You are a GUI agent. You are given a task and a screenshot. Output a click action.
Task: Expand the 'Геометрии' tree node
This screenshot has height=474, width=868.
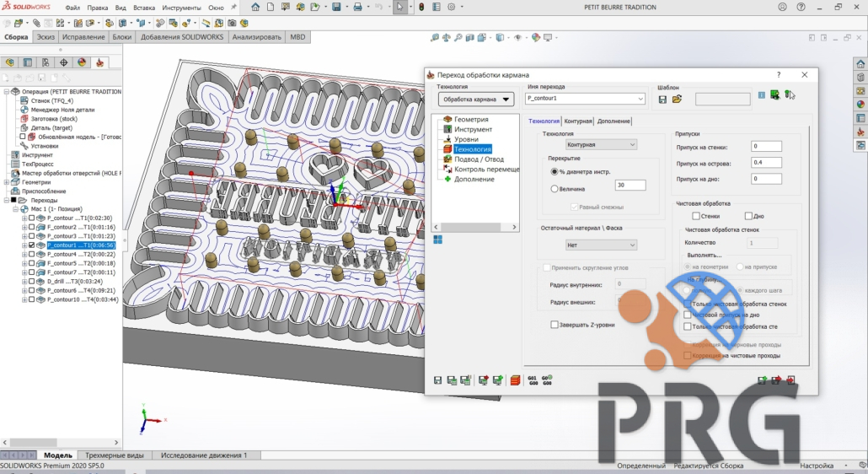tap(7, 182)
